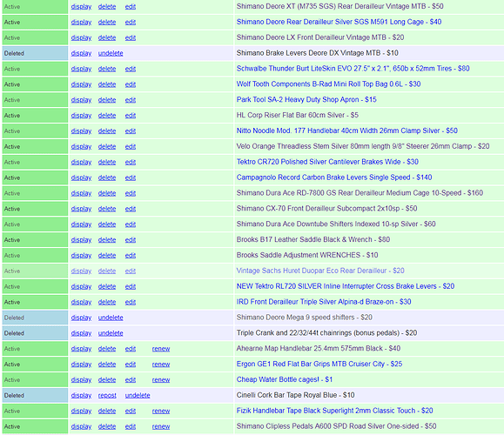The width and height of the screenshot is (504, 435).
Task: Open Tektro CR720 Cantilever Brakes listing
Action: coord(327,162)
